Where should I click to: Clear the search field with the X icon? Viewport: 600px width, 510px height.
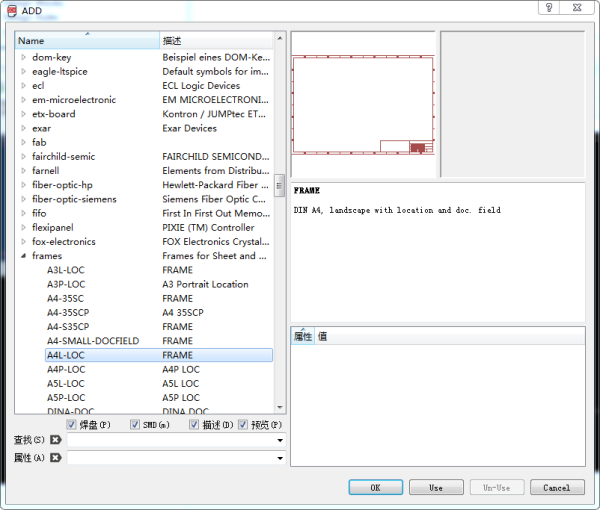coord(56,440)
